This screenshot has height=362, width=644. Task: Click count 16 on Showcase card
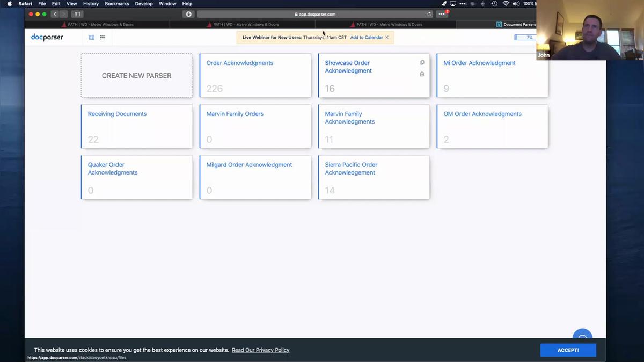tap(330, 89)
